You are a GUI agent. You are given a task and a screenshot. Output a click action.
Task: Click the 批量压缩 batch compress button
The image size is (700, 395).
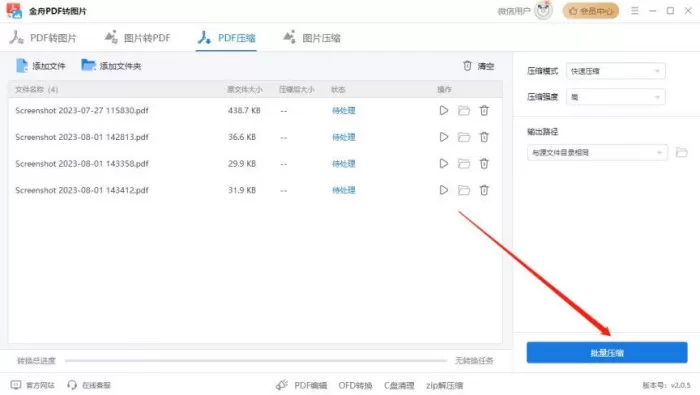coord(607,353)
